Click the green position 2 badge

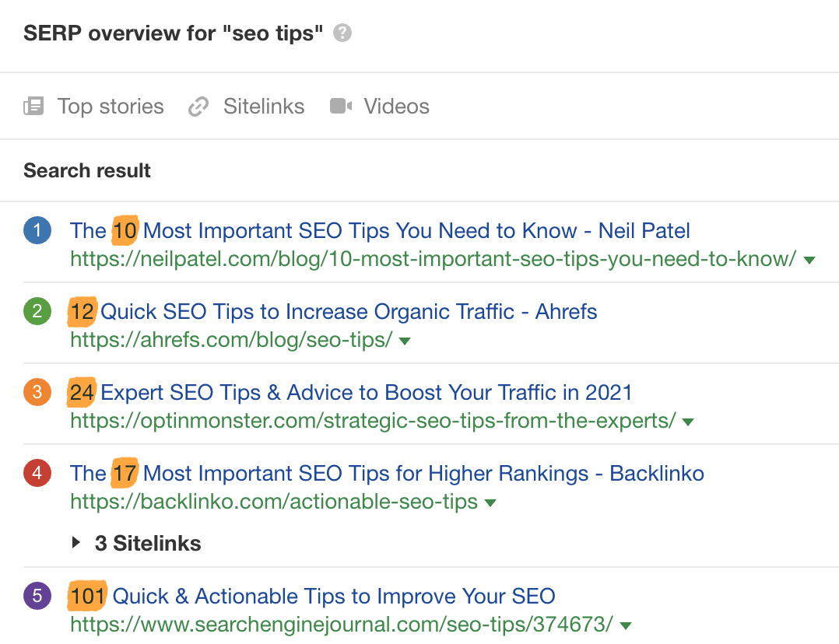(37, 311)
